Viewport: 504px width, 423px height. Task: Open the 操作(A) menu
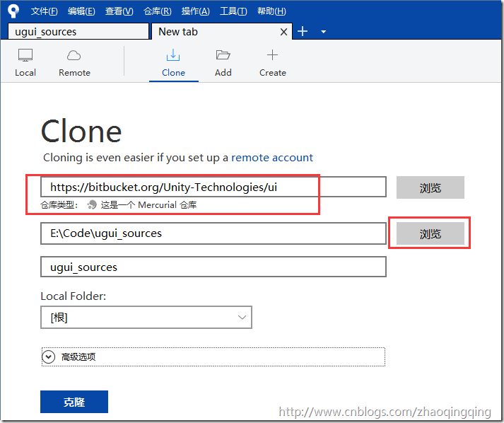pos(195,11)
